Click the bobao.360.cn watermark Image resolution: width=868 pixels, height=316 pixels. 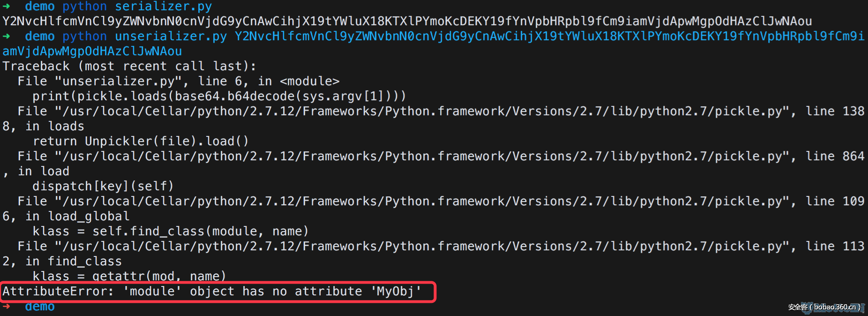[824, 307]
